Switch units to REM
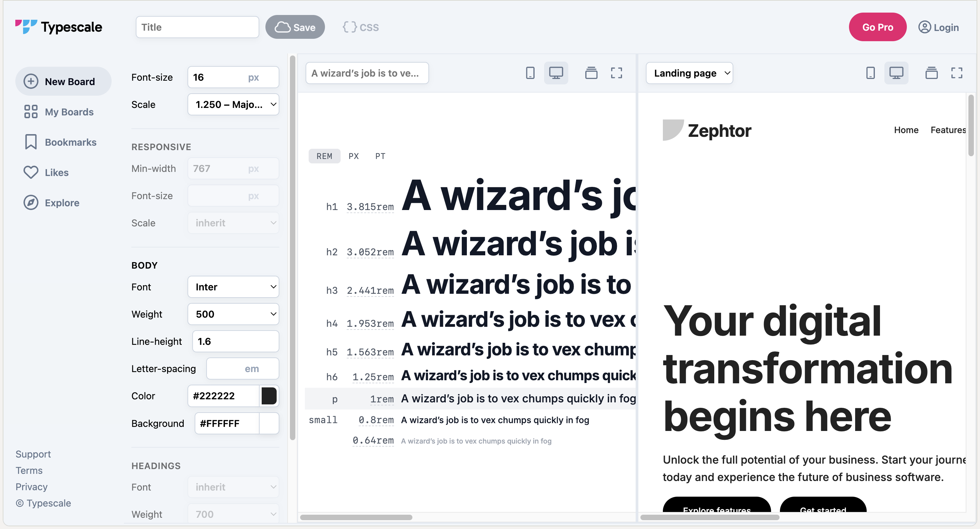The width and height of the screenshot is (980, 529). click(324, 156)
